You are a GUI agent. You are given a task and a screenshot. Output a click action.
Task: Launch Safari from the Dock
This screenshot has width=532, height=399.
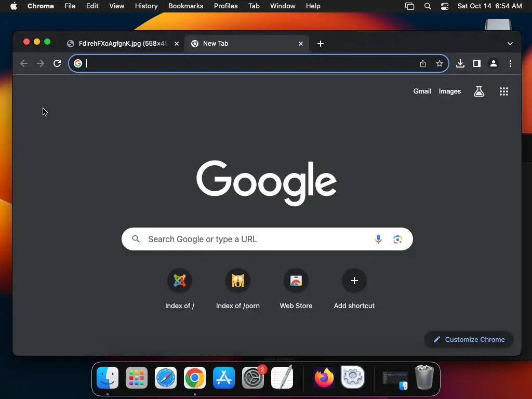(166, 378)
